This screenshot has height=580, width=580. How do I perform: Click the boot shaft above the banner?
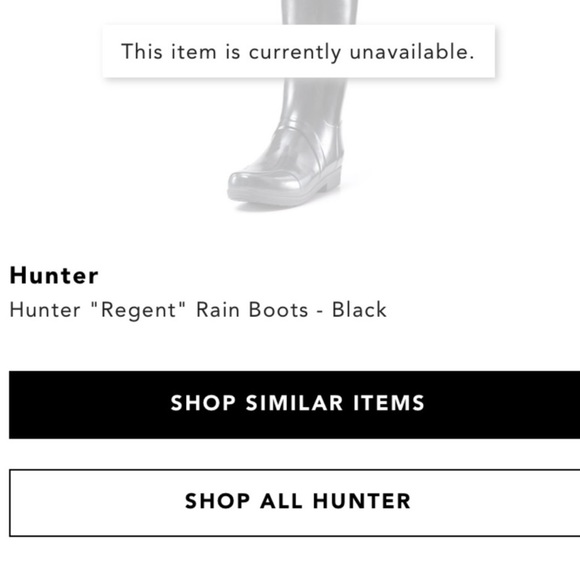pos(320,12)
